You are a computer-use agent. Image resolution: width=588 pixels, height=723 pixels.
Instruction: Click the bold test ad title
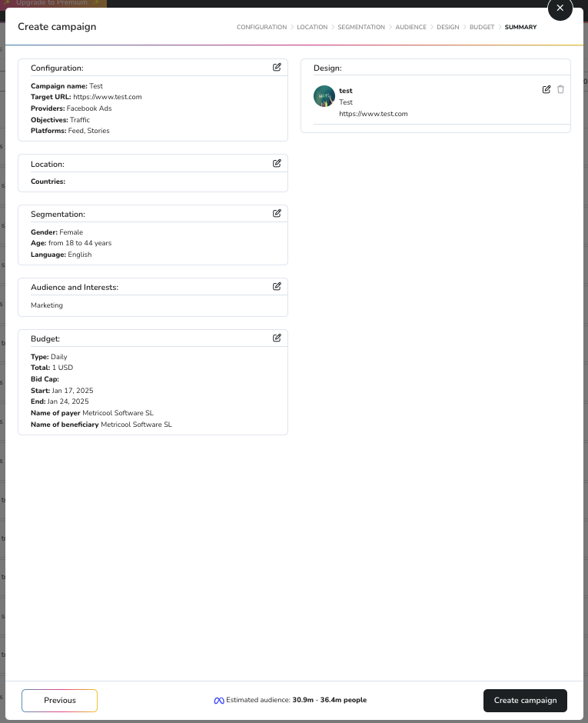click(x=346, y=91)
